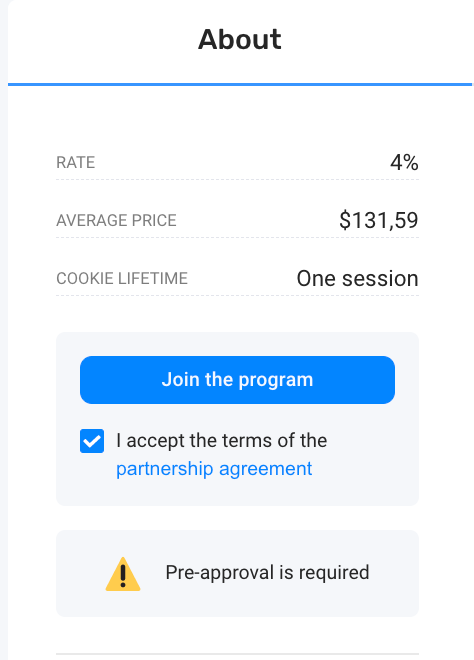Image resolution: width=474 pixels, height=660 pixels.
Task: Click the blue underline beneath About tab
Action: click(240, 85)
